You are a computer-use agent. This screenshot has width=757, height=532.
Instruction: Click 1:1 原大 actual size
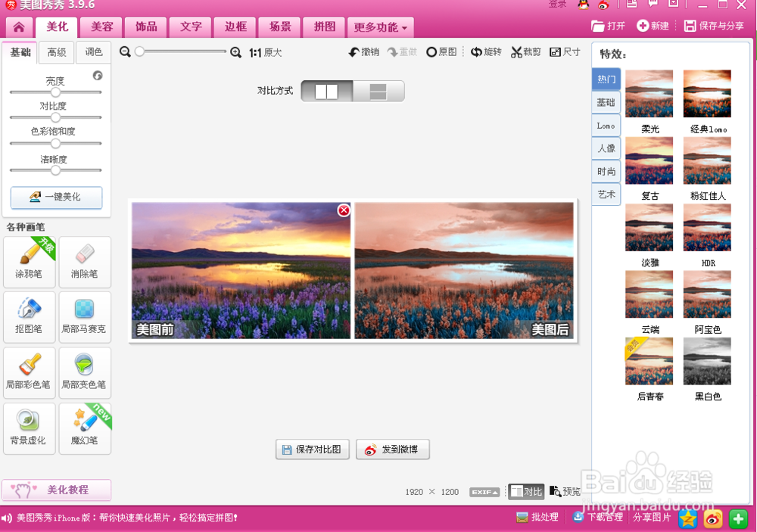[x=266, y=52]
